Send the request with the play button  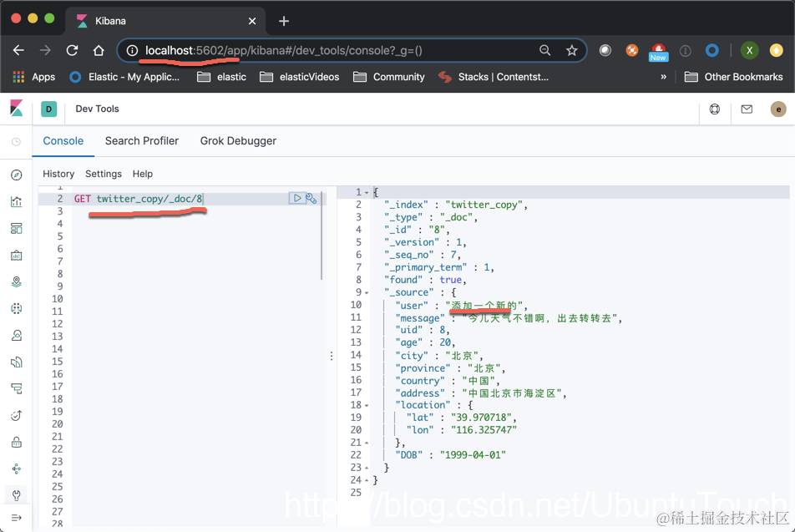point(297,198)
